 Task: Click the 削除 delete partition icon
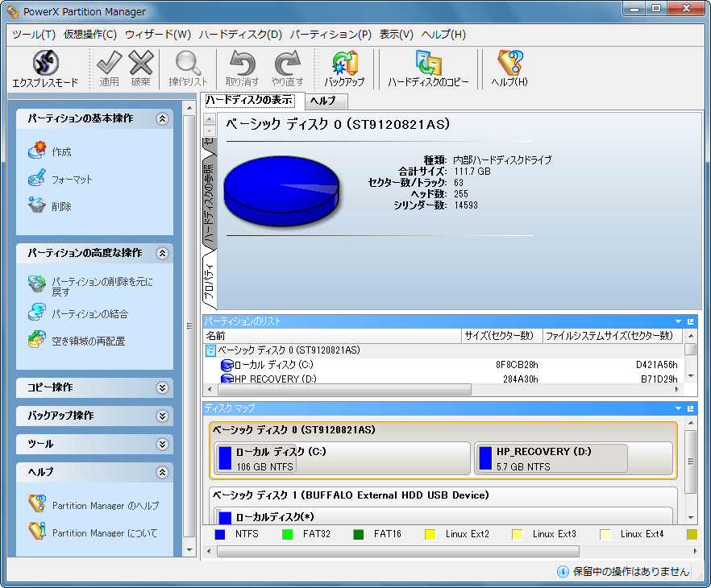(x=37, y=205)
